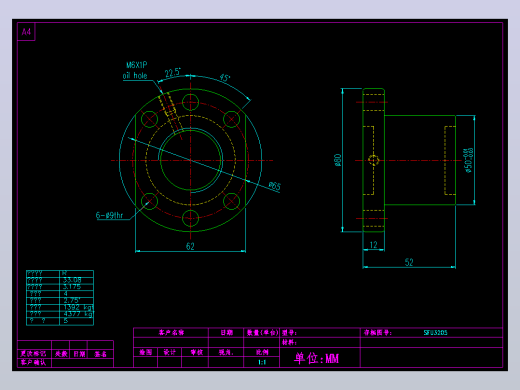Click the 更改标记 revision label
This screenshot has height=390, width=520.
click(33, 354)
